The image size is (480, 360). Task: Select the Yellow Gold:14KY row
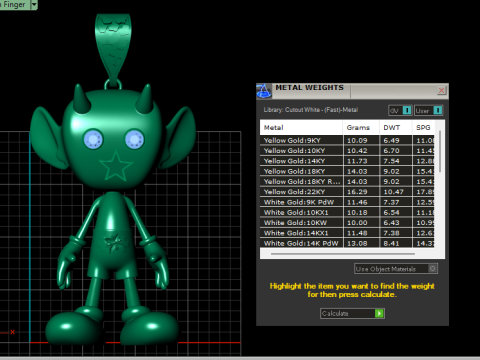tap(347, 161)
